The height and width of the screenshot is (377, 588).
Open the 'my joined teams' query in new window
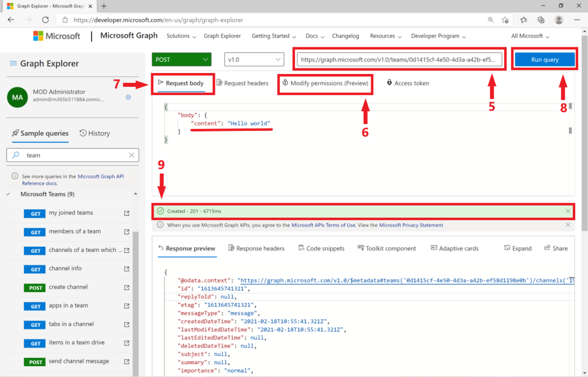point(126,213)
